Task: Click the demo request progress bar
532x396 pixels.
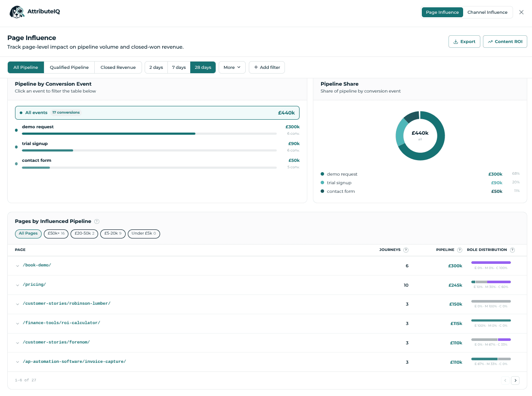Action: [x=149, y=133]
